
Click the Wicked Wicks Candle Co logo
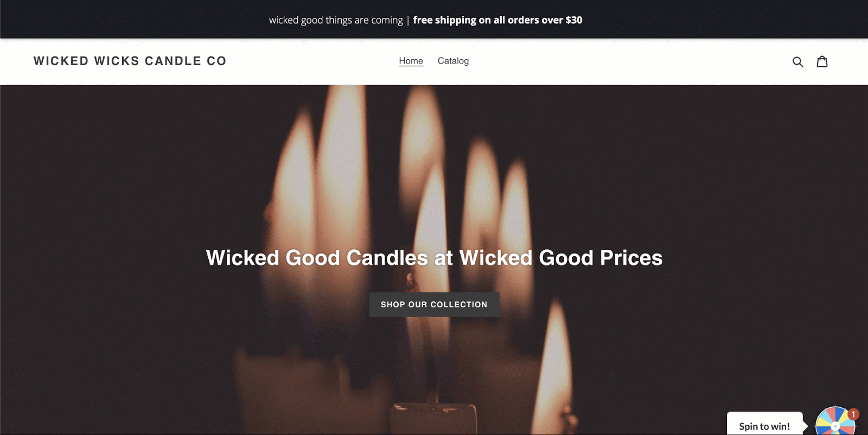130,61
